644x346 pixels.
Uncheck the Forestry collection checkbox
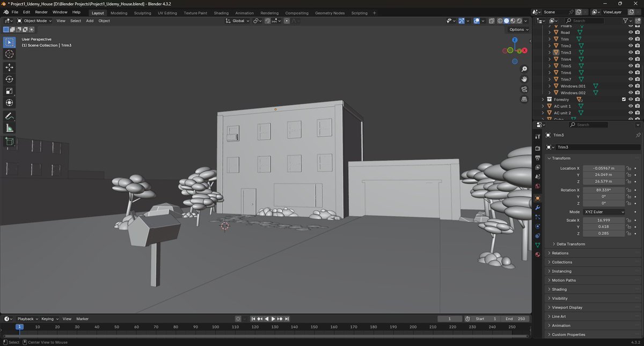[624, 99]
